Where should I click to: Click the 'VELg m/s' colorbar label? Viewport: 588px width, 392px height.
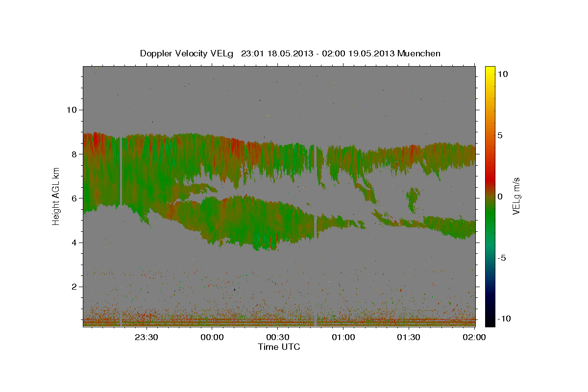(516, 196)
